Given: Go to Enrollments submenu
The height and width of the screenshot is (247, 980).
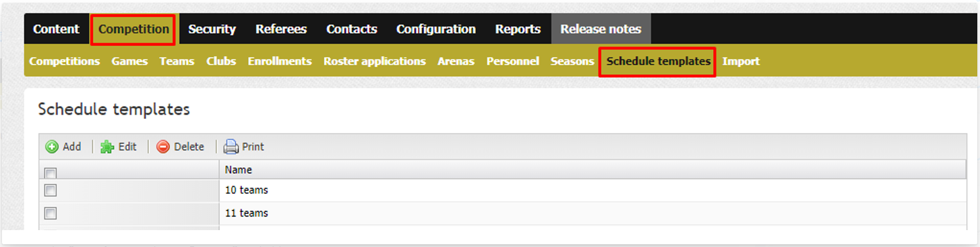Looking at the screenshot, I should pyautogui.click(x=280, y=61).
